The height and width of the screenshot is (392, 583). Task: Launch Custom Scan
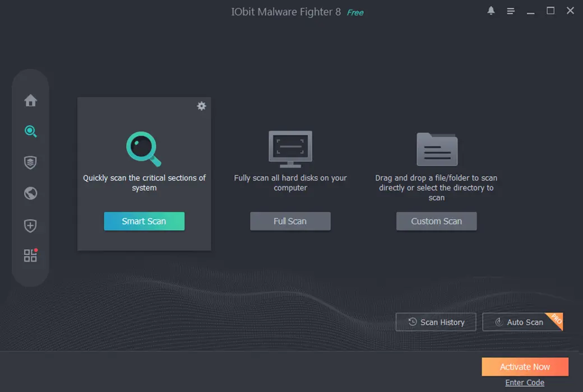(x=436, y=221)
